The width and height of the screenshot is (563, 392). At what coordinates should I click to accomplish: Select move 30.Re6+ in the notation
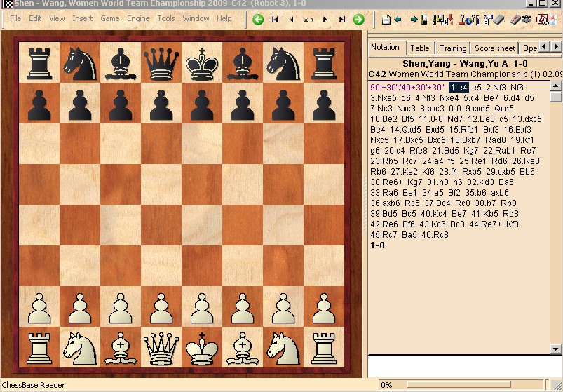pyautogui.click(x=387, y=182)
